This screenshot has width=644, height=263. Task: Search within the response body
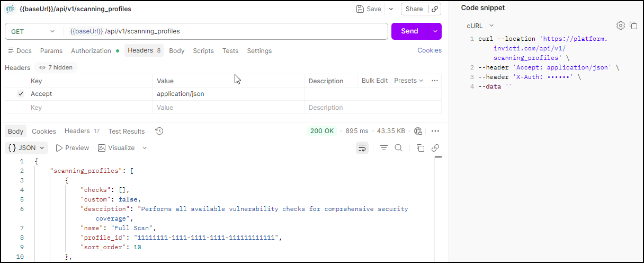pyautogui.click(x=399, y=148)
